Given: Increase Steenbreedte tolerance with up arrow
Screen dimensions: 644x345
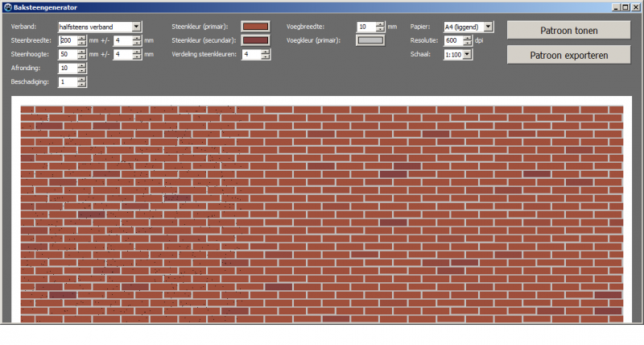Looking at the screenshot, I should [137, 38].
